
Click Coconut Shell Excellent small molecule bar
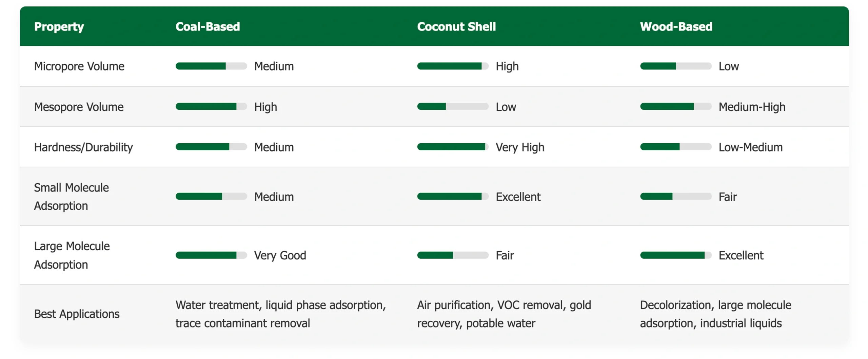click(x=452, y=196)
